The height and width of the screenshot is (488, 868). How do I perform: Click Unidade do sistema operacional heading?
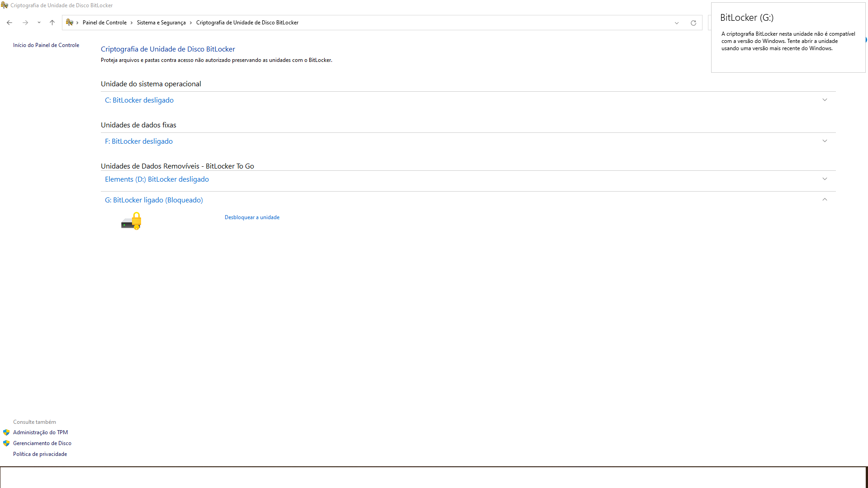(151, 84)
